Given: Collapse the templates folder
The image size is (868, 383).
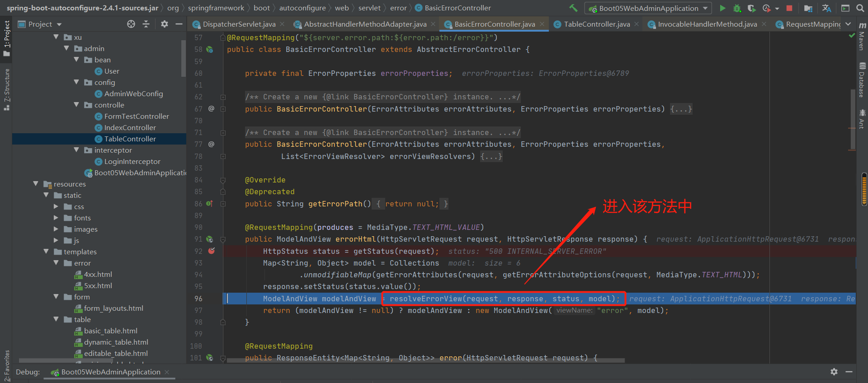Looking at the screenshot, I should click(46, 251).
